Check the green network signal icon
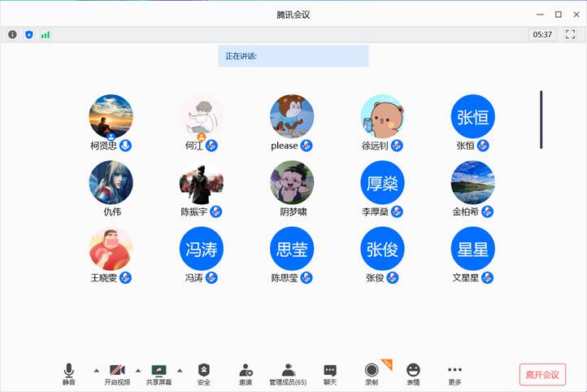The height and width of the screenshot is (392, 587). (46, 34)
